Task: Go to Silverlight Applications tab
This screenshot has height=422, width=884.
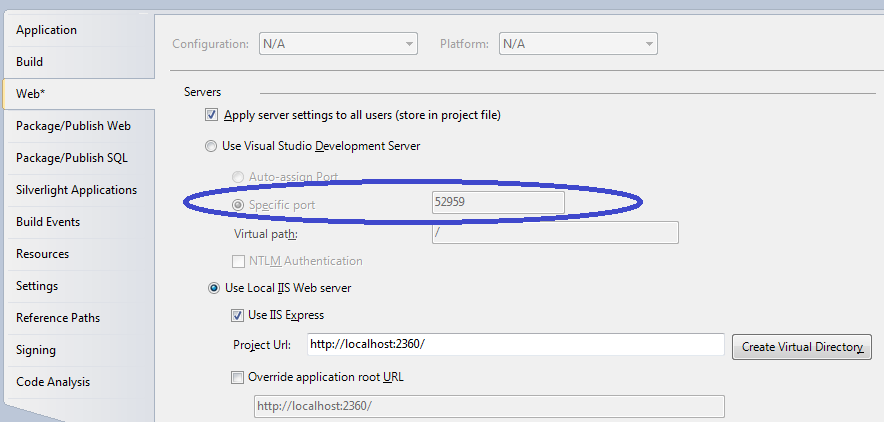Action: coord(76,190)
